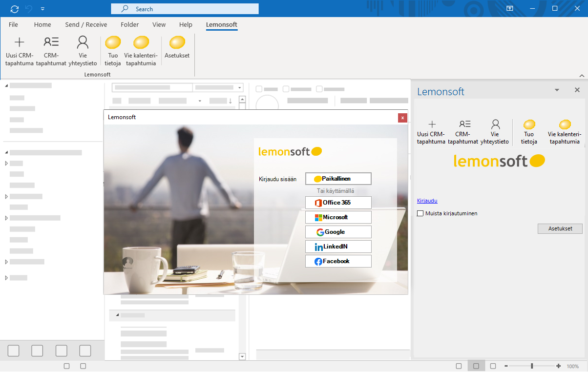The image size is (588, 372).
Task: Click zoom in plus in status bar
Action: [x=559, y=366]
